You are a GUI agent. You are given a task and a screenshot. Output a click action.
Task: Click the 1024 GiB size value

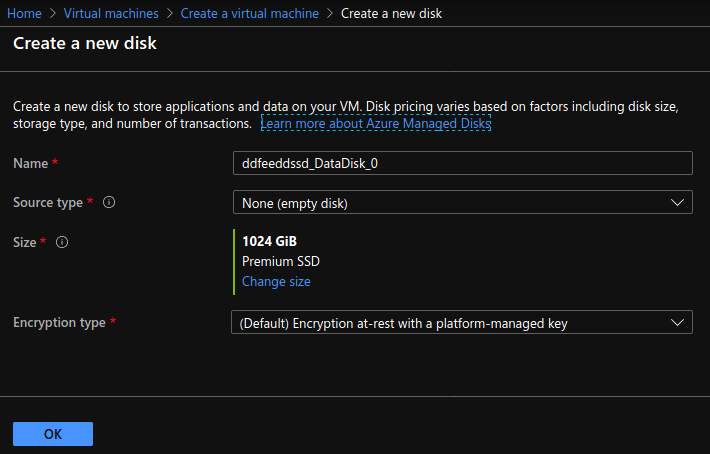point(269,242)
